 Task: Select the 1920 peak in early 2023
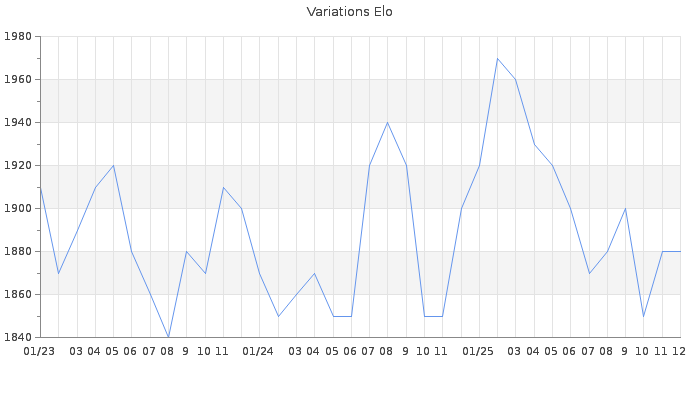coord(113,166)
